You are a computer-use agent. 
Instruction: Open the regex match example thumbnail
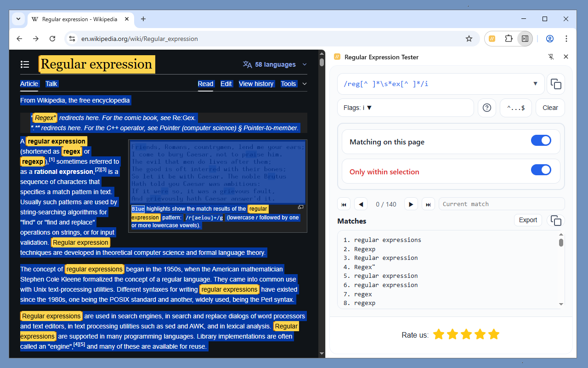(217, 171)
